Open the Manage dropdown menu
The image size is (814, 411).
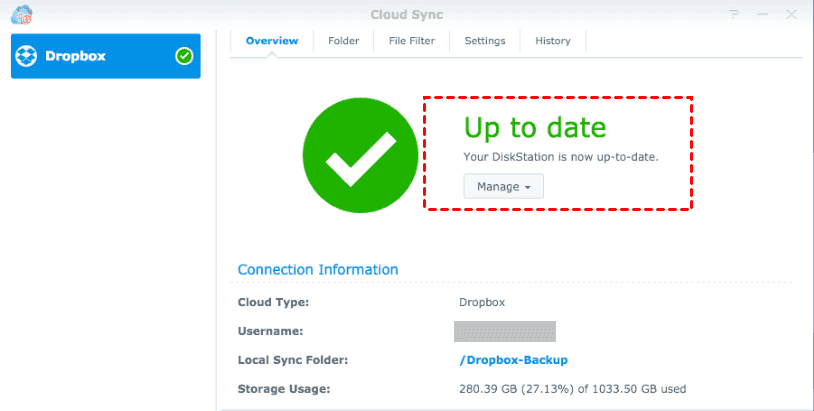[503, 186]
